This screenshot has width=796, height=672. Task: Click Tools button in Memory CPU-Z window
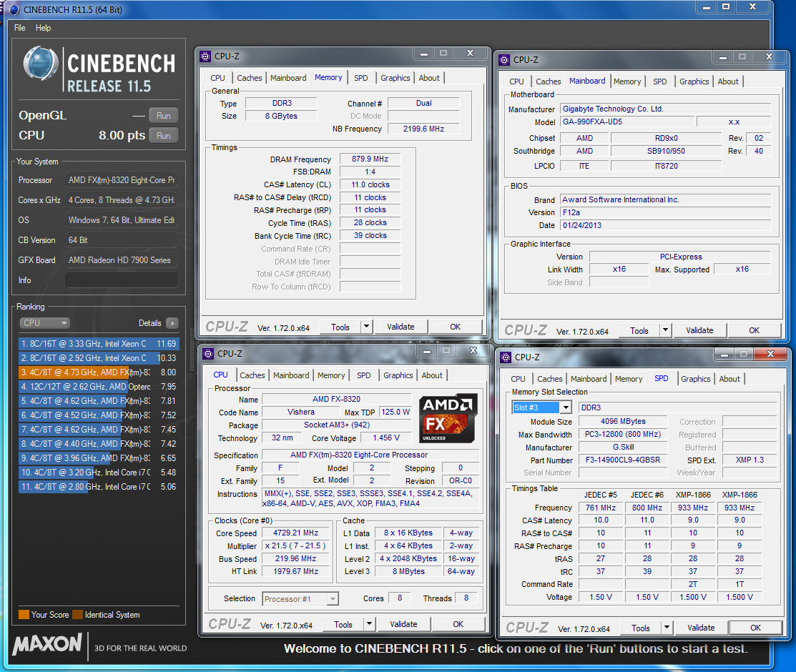[x=340, y=327]
